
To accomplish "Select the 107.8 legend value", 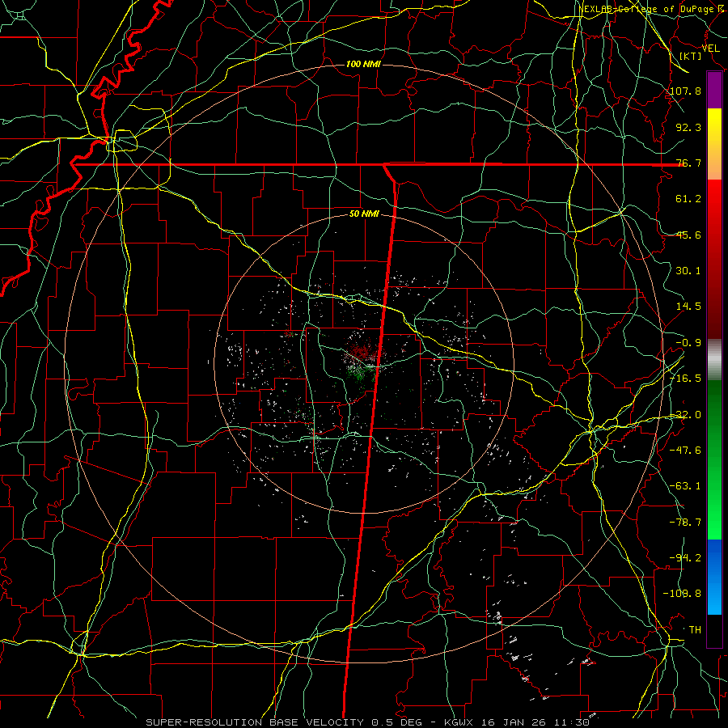I will point(686,91).
